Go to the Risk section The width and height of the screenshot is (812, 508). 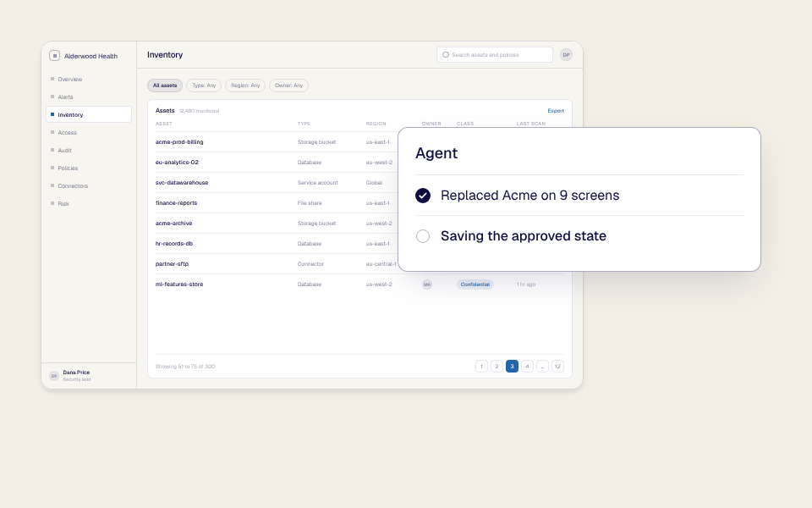coord(89,204)
